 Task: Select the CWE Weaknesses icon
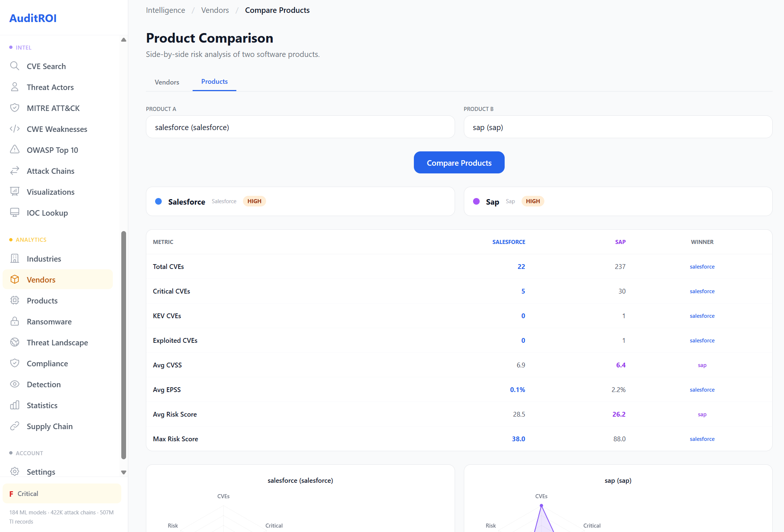(x=15, y=129)
